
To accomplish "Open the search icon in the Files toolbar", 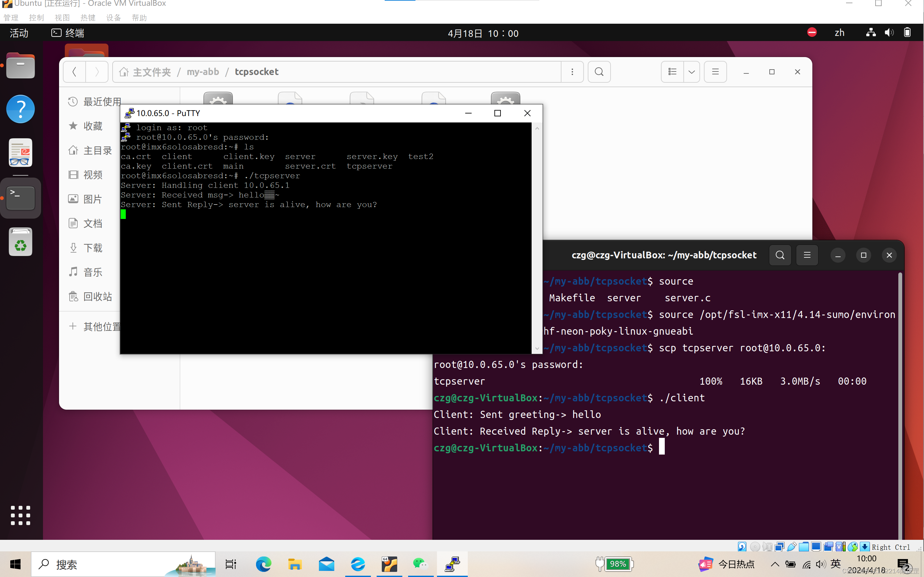I will (599, 72).
